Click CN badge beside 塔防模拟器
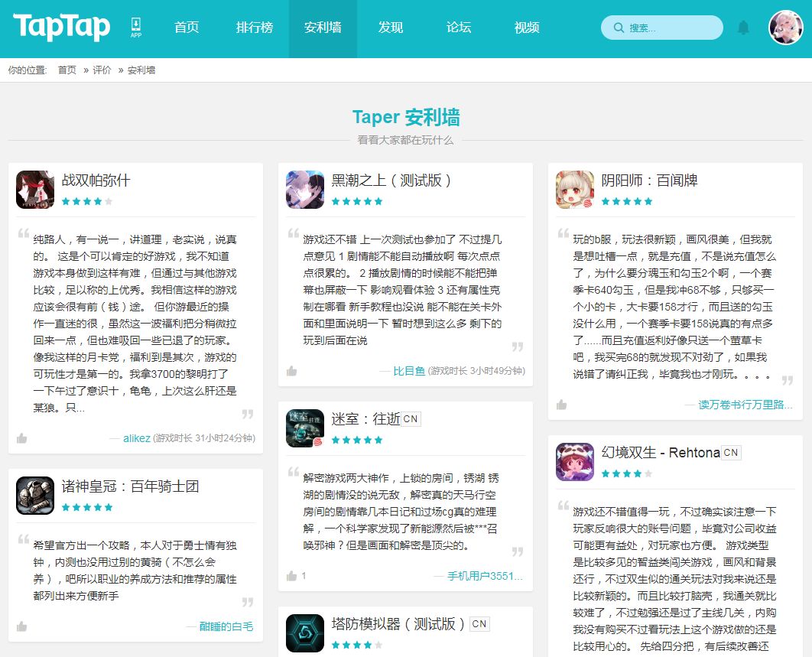812x657 pixels. coord(479,624)
